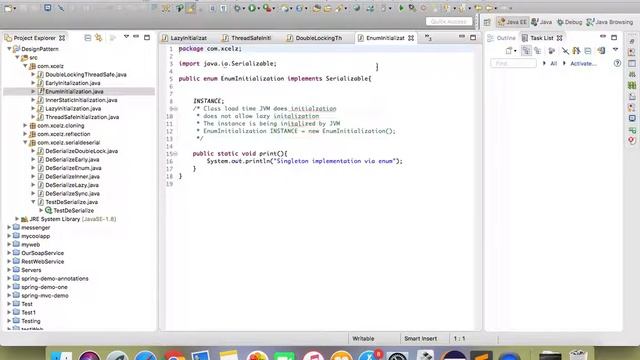Toggle Categorized presentation in Task List
The width and height of the screenshot is (640, 360).
click(x=526, y=51)
